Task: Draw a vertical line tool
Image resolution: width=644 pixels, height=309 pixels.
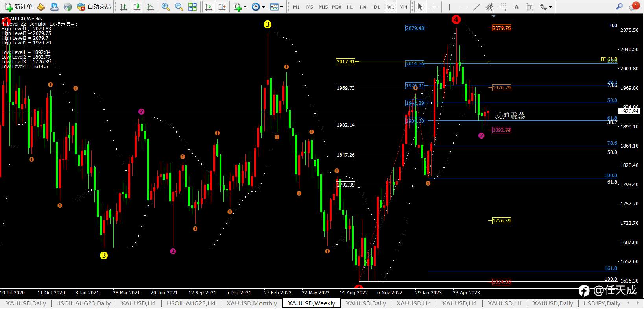Action: click(x=450, y=7)
